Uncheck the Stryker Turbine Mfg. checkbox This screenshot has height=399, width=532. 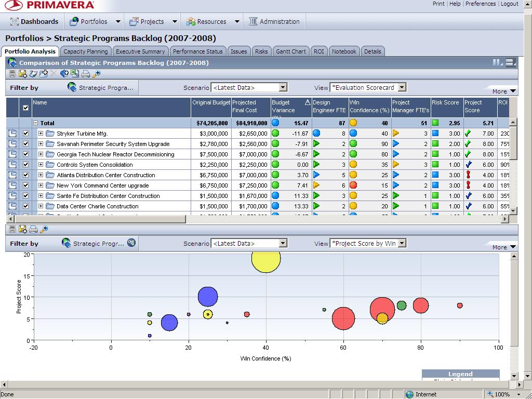pos(25,134)
